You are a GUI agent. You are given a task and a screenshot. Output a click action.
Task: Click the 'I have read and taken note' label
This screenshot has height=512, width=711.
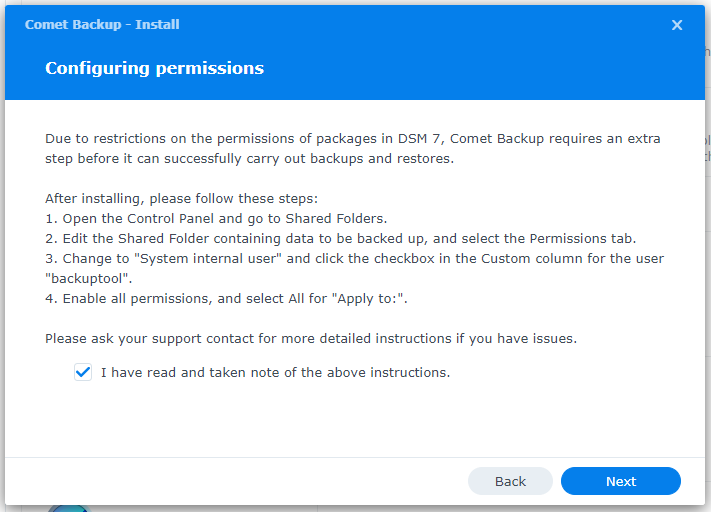(x=275, y=373)
